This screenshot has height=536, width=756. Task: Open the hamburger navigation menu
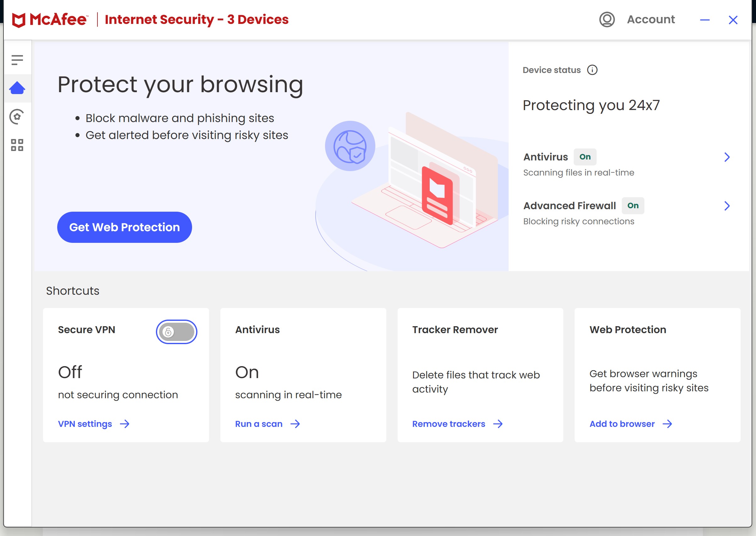[17, 60]
